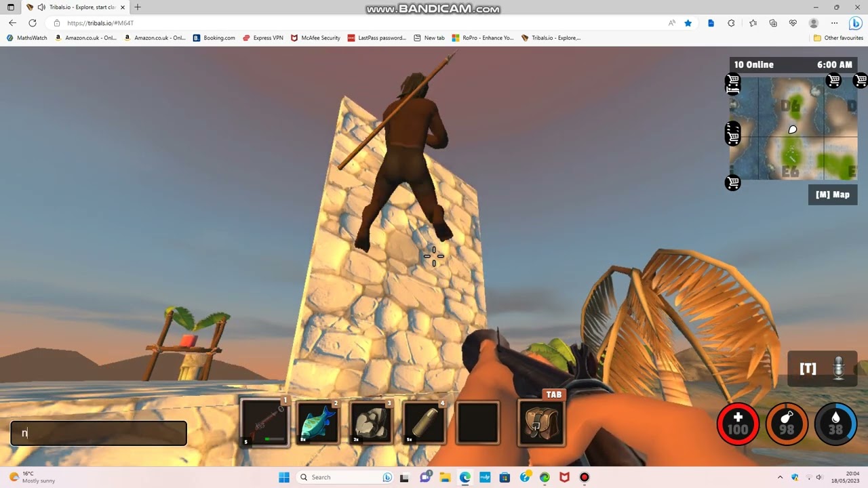Click the 6:00 AM in-game clock
The image size is (868, 488).
click(834, 64)
